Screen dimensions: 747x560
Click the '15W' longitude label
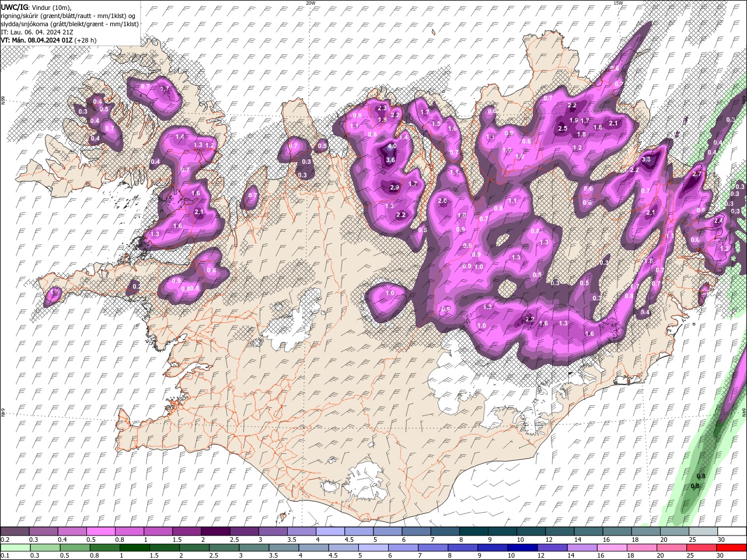(617, 3)
